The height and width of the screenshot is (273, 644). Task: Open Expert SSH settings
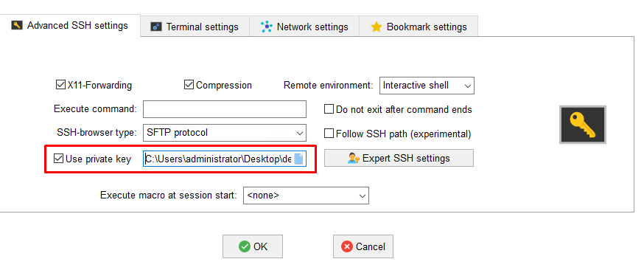click(x=399, y=159)
